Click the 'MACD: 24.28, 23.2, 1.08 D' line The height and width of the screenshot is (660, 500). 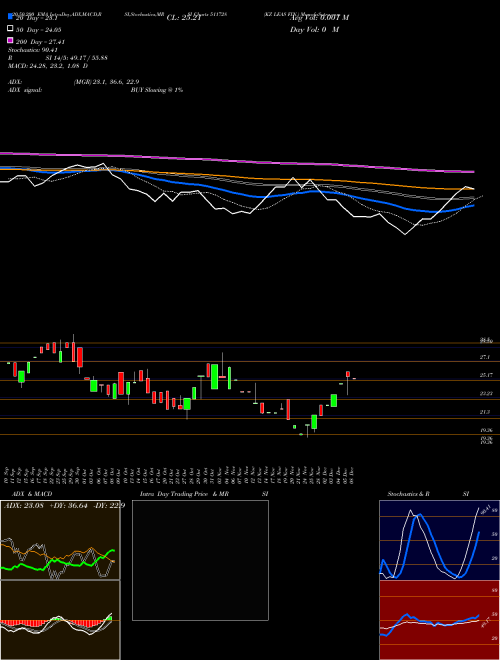coord(48,66)
